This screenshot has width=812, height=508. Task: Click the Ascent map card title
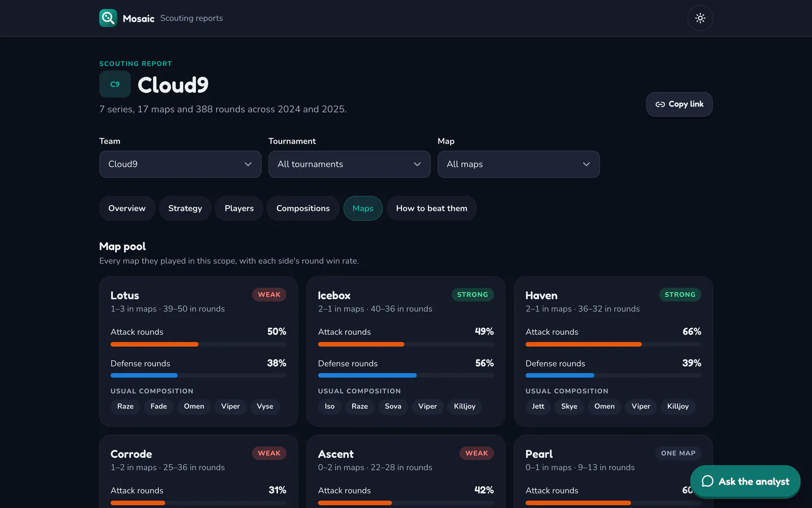coord(336,454)
